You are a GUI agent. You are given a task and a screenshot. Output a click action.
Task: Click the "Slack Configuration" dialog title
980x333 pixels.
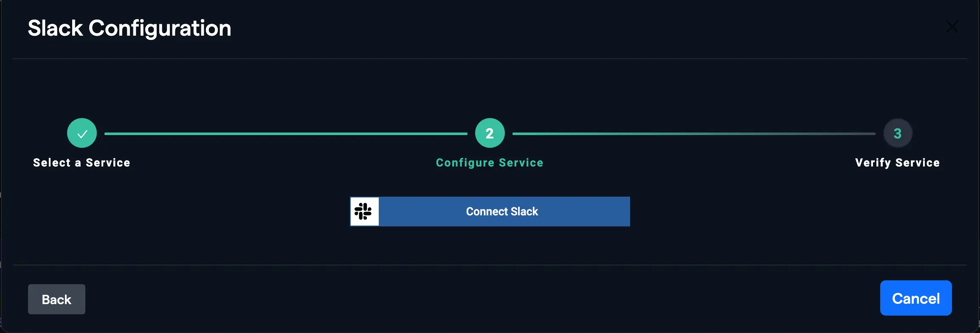click(x=130, y=28)
